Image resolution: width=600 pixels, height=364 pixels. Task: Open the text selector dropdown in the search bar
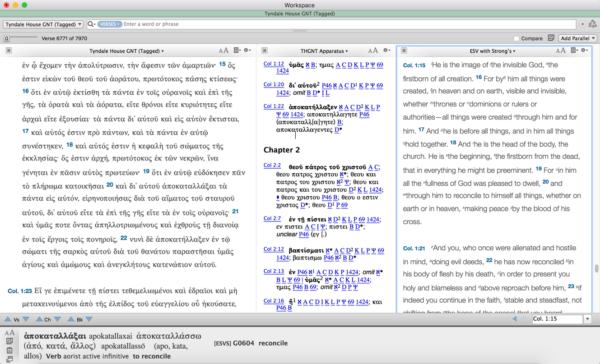click(x=43, y=24)
